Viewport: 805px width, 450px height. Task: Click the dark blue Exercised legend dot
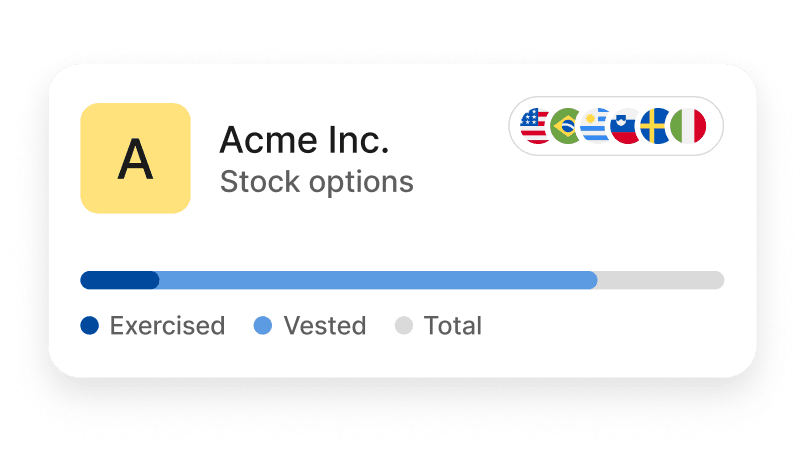(90, 325)
